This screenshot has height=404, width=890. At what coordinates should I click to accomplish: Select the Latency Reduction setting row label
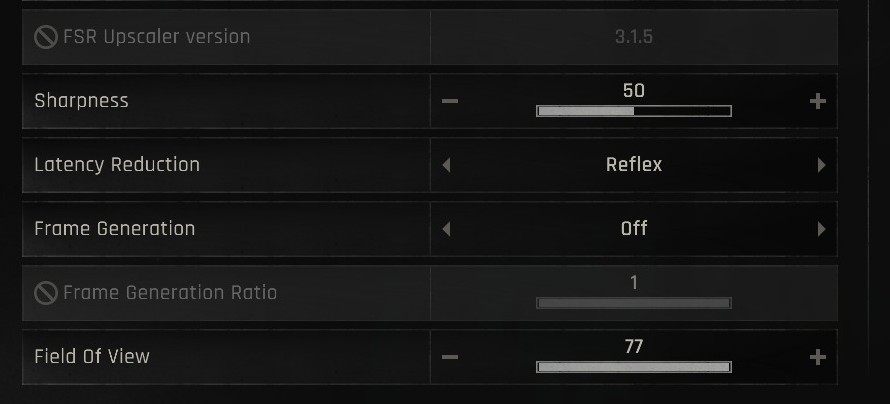click(117, 165)
